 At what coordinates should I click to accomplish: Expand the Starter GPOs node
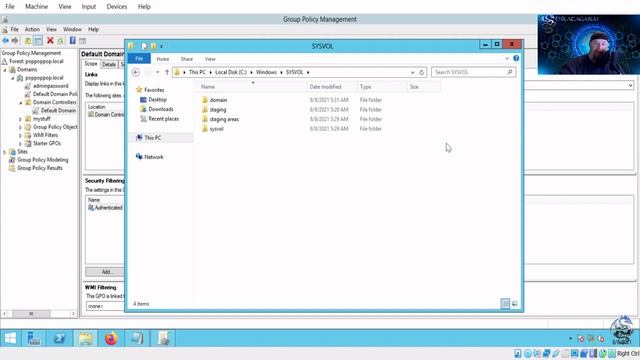[x=20, y=144]
